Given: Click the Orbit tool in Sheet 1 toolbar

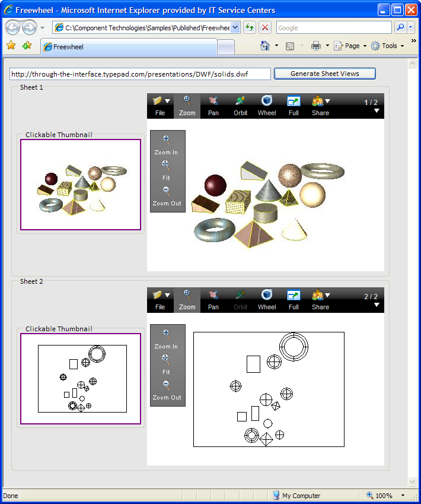Looking at the screenshot, I should (240, 106).
